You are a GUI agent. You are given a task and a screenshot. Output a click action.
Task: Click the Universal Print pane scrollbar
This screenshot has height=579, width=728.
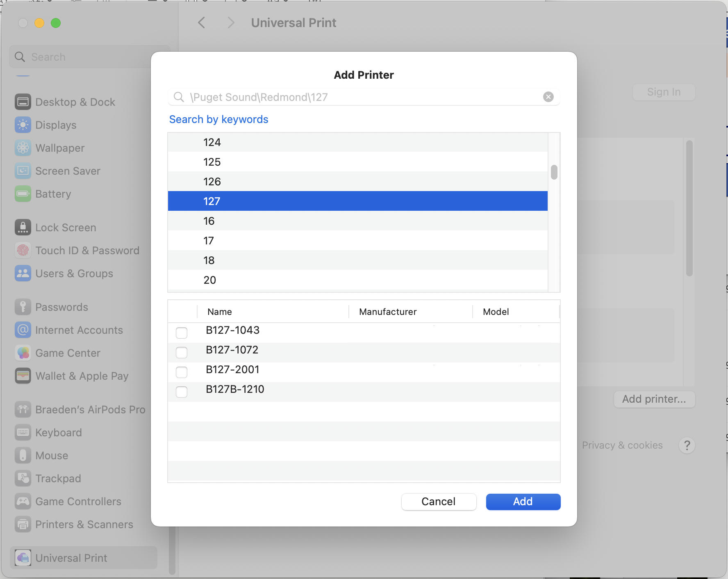(x=689, y=208)
